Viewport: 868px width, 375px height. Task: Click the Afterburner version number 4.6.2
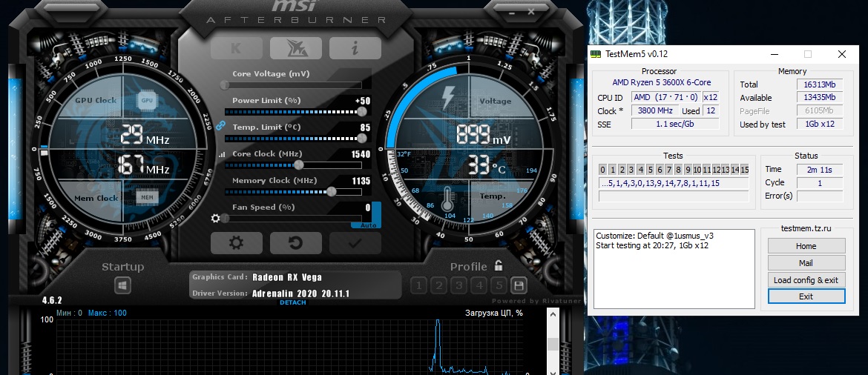click(52, 300)
